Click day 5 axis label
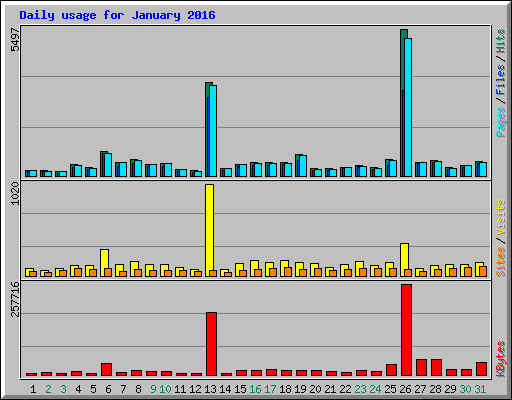The image size is (512, 400). pyautogui.click(x=93, y=389)
